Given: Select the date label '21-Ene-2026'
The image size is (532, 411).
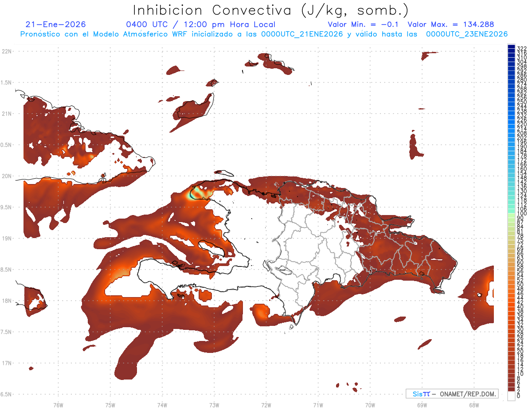Looking at the screenshot, I should click(x=55, y=24).
